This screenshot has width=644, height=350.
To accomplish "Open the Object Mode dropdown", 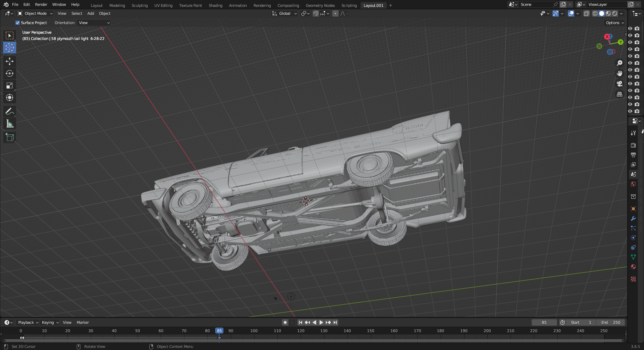I will pos(35,13).
